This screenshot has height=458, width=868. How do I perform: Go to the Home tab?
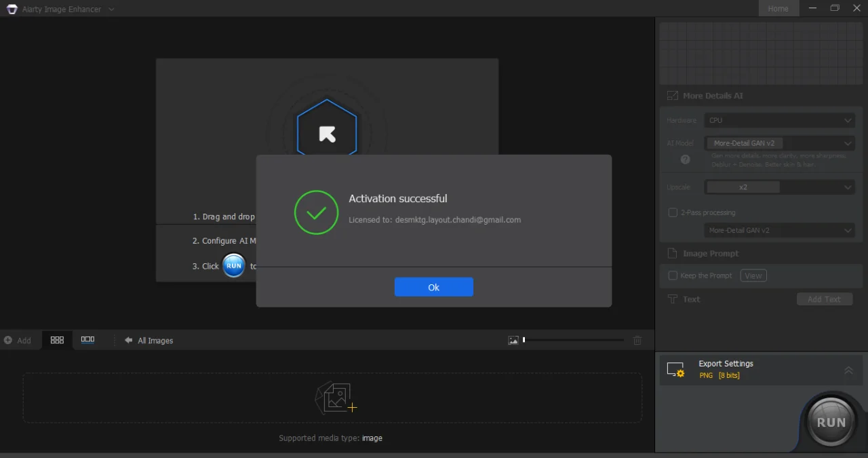click(x=778, y=9)
